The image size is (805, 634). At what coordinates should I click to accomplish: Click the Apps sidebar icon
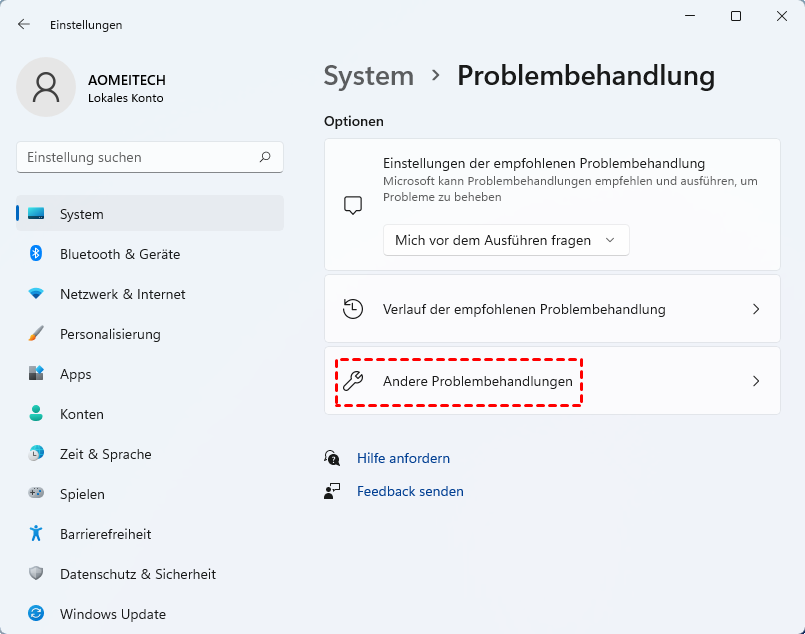(x=36, y=374)
